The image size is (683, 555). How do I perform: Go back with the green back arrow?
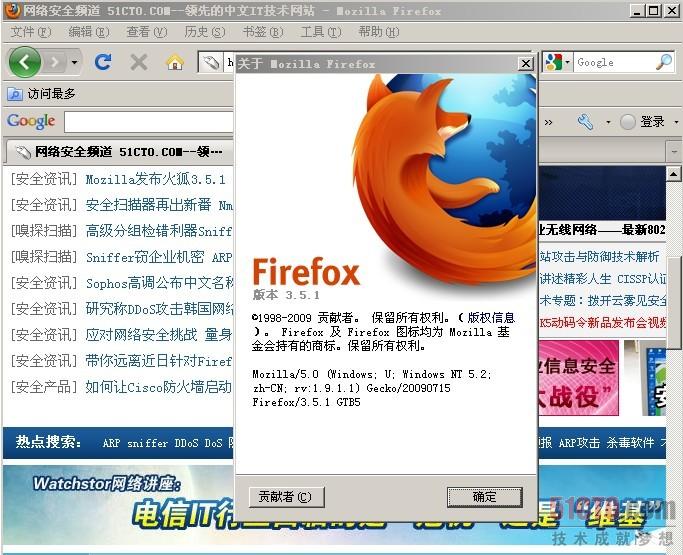[x=24, y=63]
